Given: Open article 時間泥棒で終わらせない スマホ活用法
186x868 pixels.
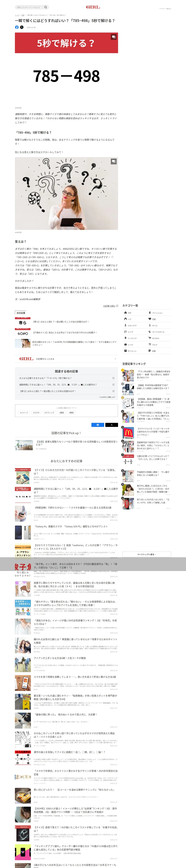Looking at the screenshot, I should [73, 508].
